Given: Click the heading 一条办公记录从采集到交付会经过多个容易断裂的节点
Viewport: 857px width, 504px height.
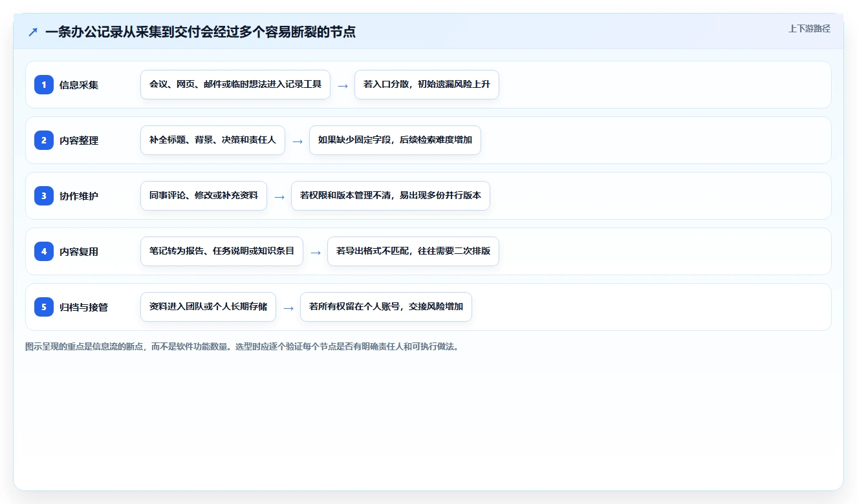Looking at the screenshot, I should (201, 32).
